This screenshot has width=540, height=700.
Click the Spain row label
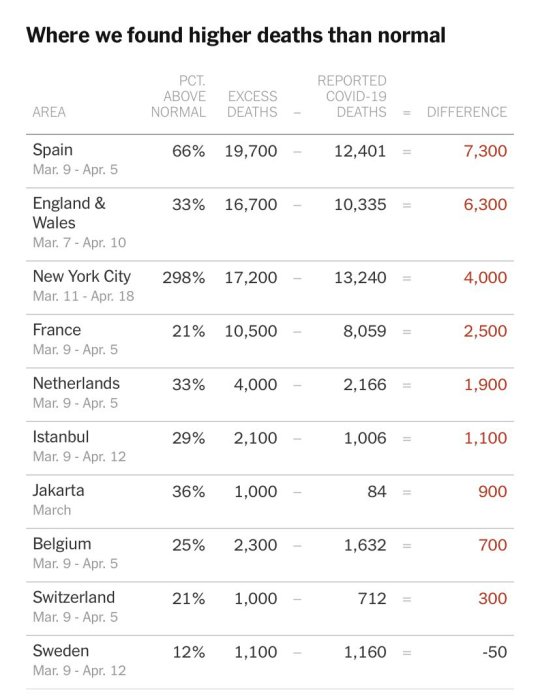(53, 150)
